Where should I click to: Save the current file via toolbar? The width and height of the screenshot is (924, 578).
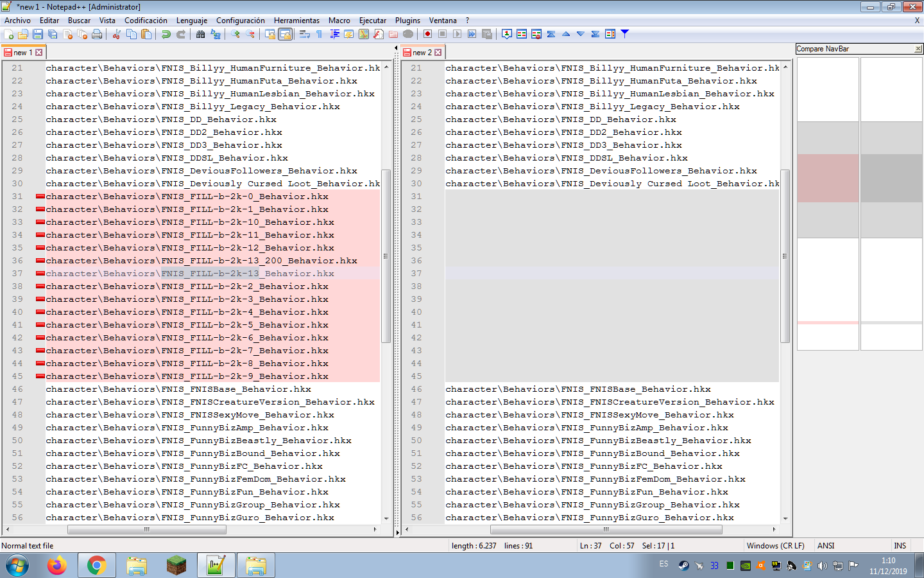38,34
